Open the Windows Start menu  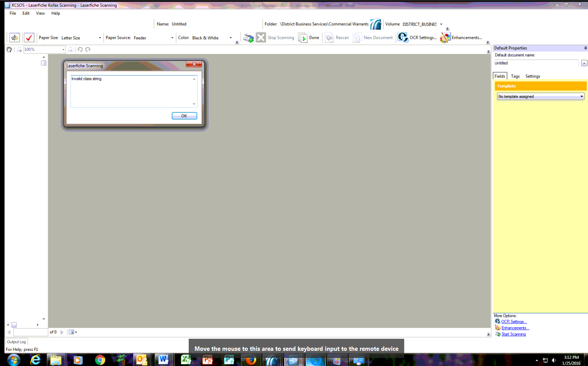coord(13,360)
